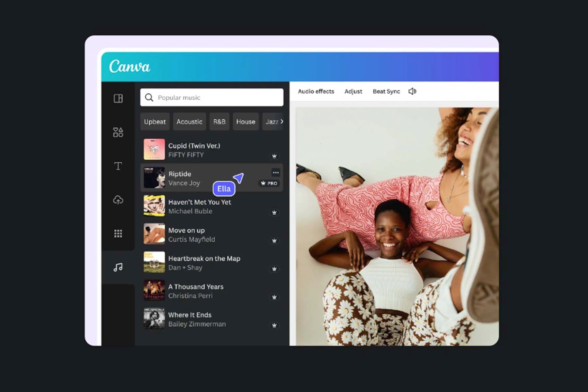This screenshot has width=588, height=392.
Task: Click Heartbreak on the Map title
Action: (x=204, y=258)
